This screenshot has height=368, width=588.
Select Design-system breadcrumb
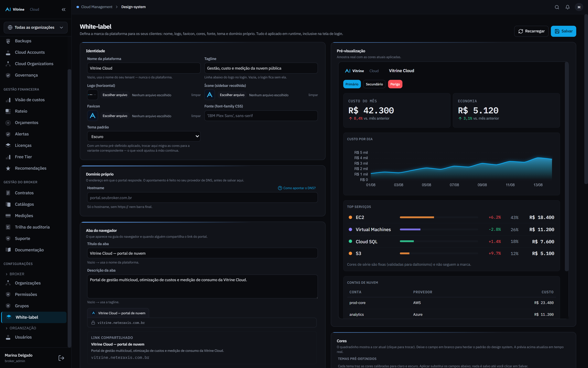133,7
